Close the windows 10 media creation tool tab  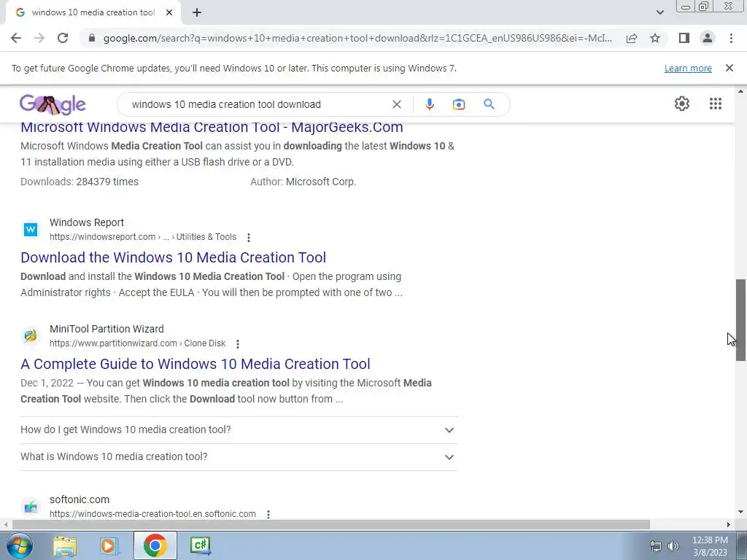[169, 12]
